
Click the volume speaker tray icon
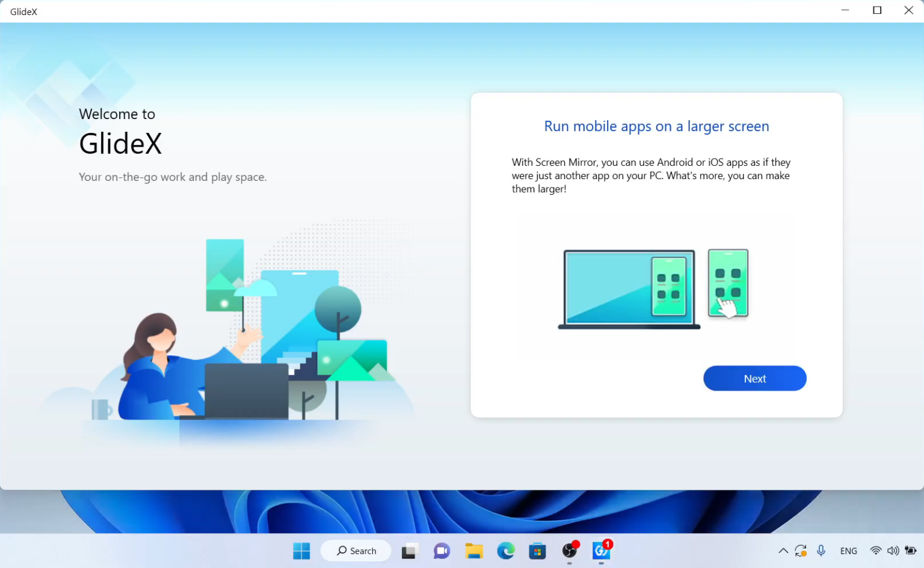[x=893, y=551]
